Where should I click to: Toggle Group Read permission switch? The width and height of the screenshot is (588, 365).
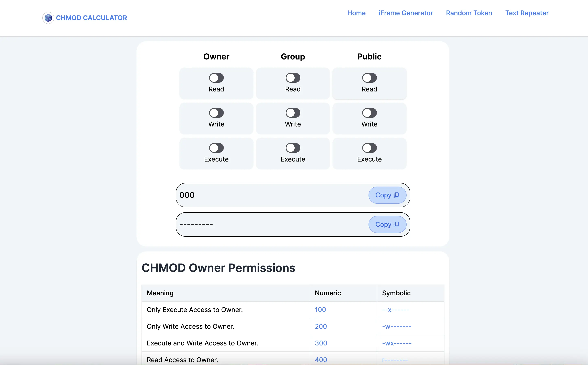coord(293,78)
